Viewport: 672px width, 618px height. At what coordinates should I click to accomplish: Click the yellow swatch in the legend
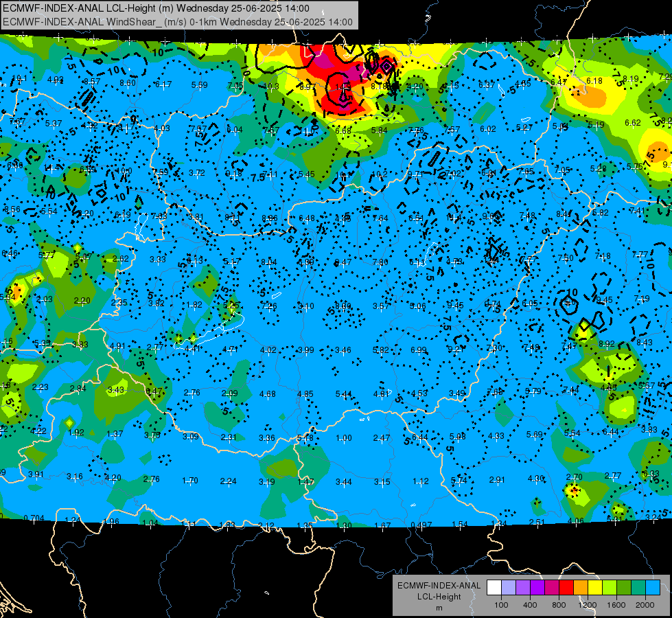coord(595,588)
